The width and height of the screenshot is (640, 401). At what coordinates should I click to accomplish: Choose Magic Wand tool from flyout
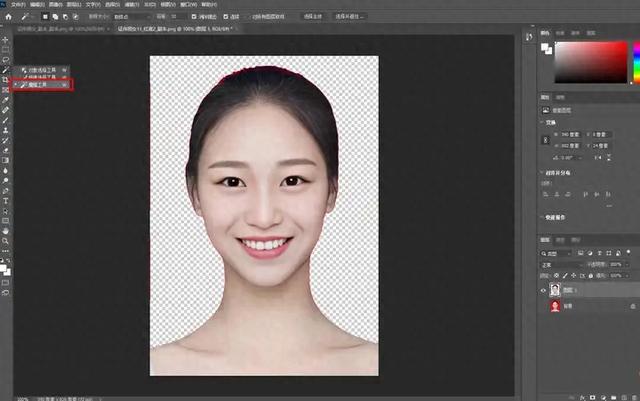(41, 85)
